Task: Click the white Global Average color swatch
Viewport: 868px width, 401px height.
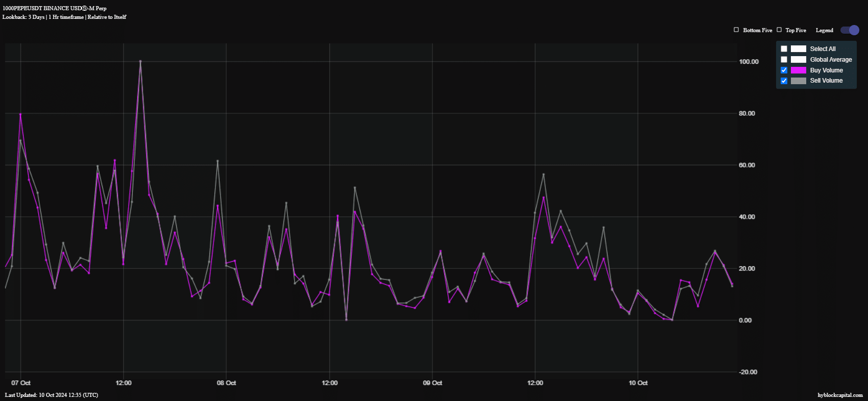Action: [x=799, y=60]
